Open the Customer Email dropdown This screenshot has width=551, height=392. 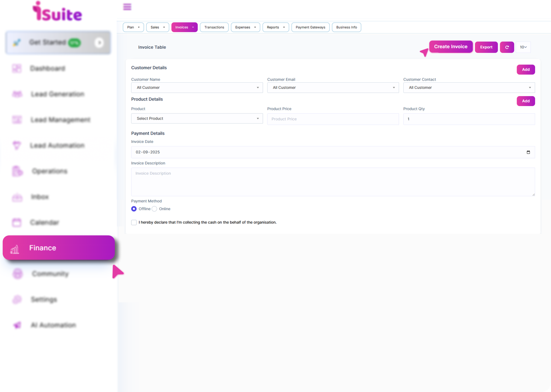tap(333, 87)
